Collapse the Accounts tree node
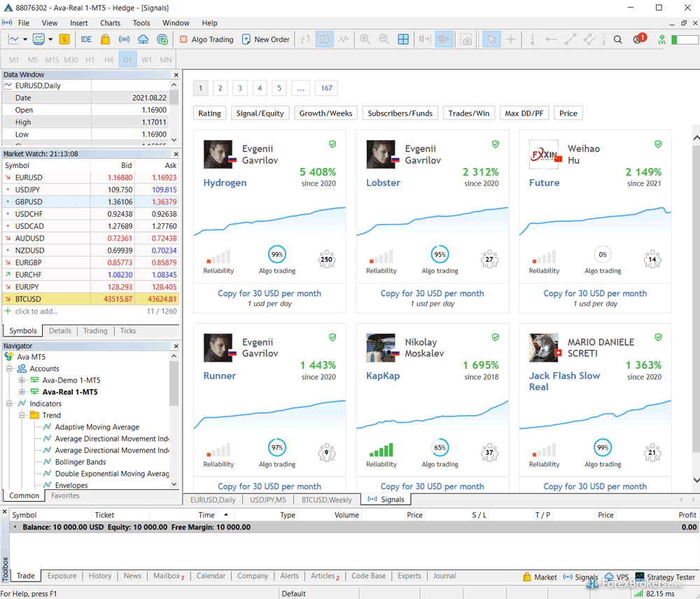 (x=9, y=369)
